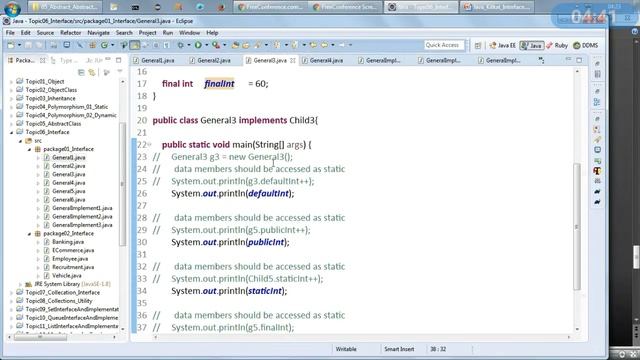
Task: Toggle Link with Editor in Package Explorer
Action: pos(92,72)
